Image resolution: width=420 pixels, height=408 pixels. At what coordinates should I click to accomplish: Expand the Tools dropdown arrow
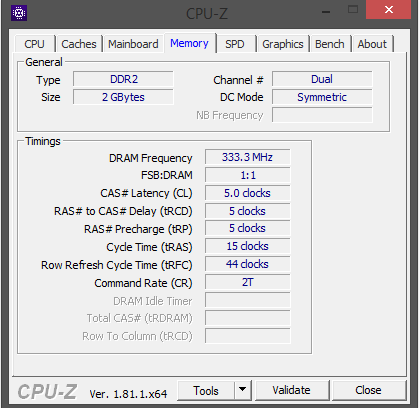click(243, 390)
